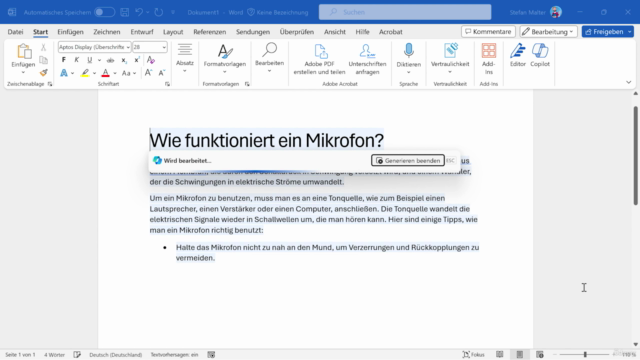The height and width of the screenshot is (360, 640).
Task: Open Bearbeiten search tools
Action: tap(269, 58)
